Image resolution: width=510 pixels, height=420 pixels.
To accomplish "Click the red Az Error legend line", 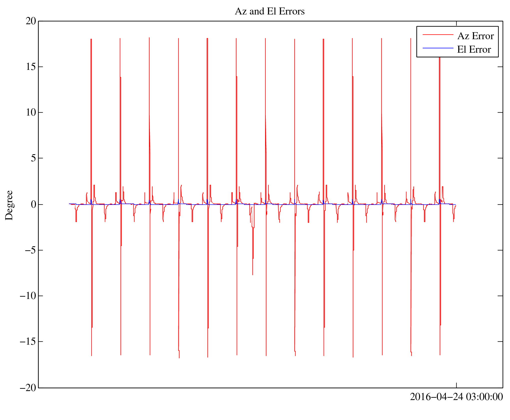I will click(x=438, y=35).
